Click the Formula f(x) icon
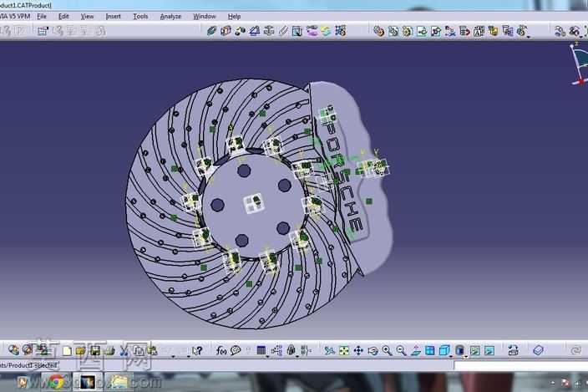 click(220, 350)
